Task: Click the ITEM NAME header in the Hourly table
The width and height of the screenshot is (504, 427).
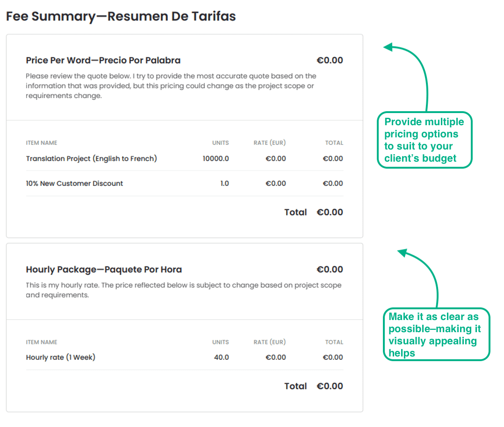Action: point(42,342)
